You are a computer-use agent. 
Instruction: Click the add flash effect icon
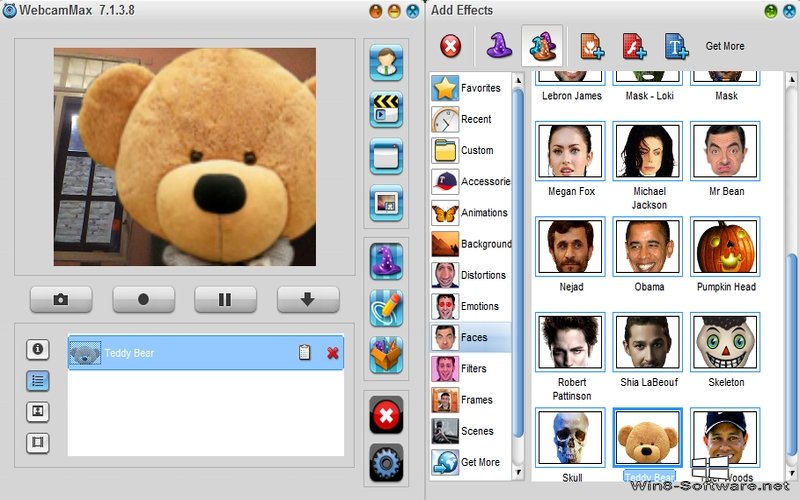pyautogui.click(x=634, y=46)
